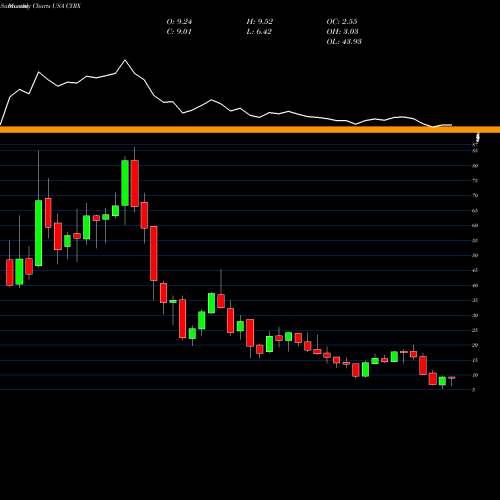The width and height of the screenshot is (500, 500).
Task: Click the 65 price axis label
Action: pos(475,211)
